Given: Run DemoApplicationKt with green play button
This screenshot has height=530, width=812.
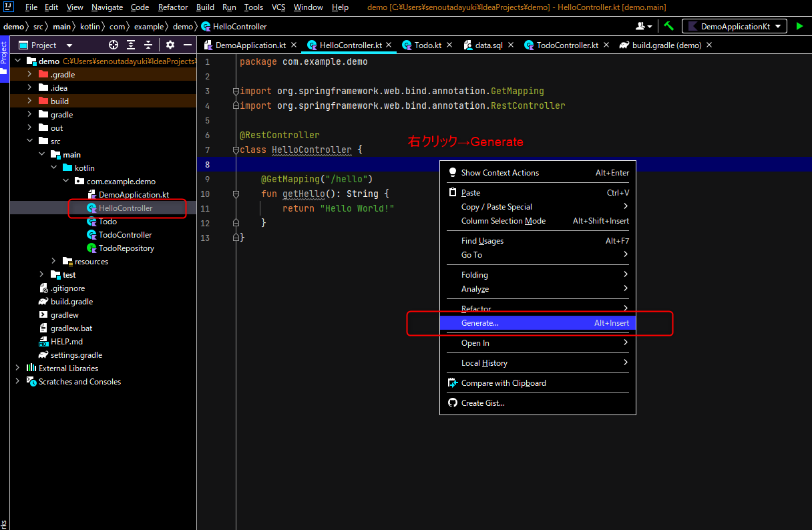Looking at the screenshot, I should click(799, 26).
